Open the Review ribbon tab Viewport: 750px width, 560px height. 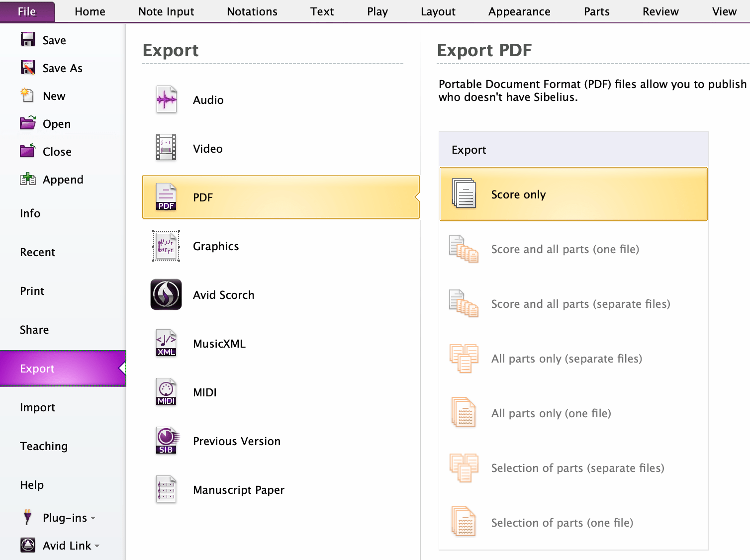tap(660, 11)
